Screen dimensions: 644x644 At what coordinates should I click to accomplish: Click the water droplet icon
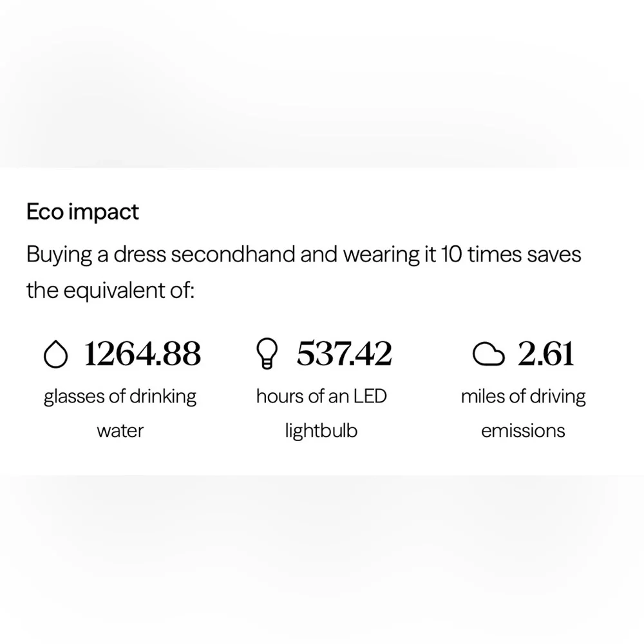[x=55, y=354]
